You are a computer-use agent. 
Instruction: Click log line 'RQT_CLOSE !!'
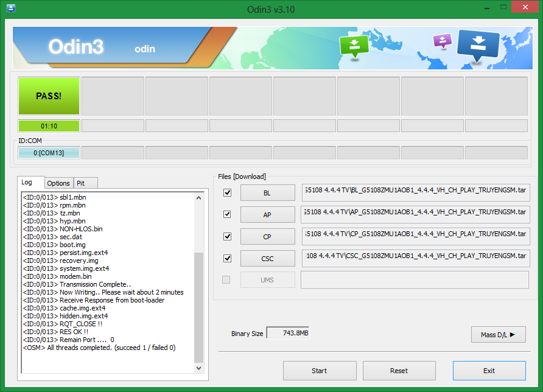tap(62, 324)
